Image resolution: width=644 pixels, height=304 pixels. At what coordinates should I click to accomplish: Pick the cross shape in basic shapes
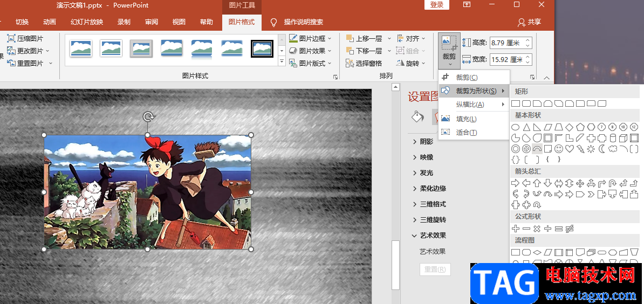pyautogui.click(x=591, y=138)
